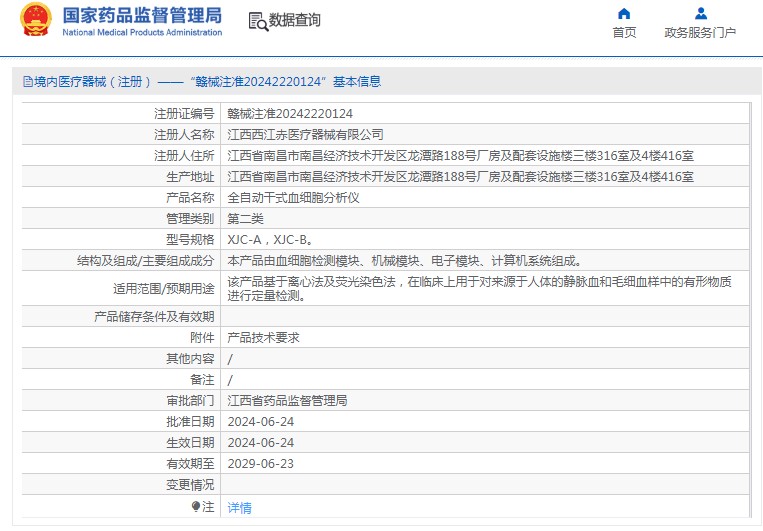
Task: Click the 其他内容 label
Action: [190, 359]
